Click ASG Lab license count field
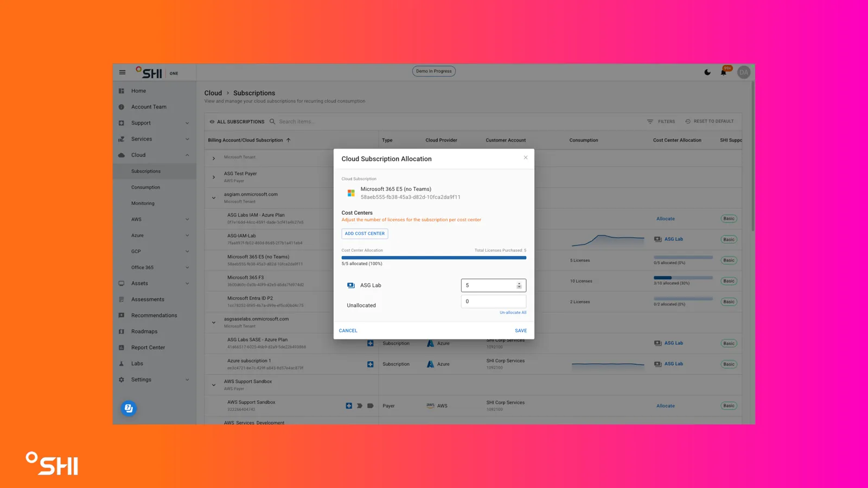The image size is (868, 488). point(493,285)
